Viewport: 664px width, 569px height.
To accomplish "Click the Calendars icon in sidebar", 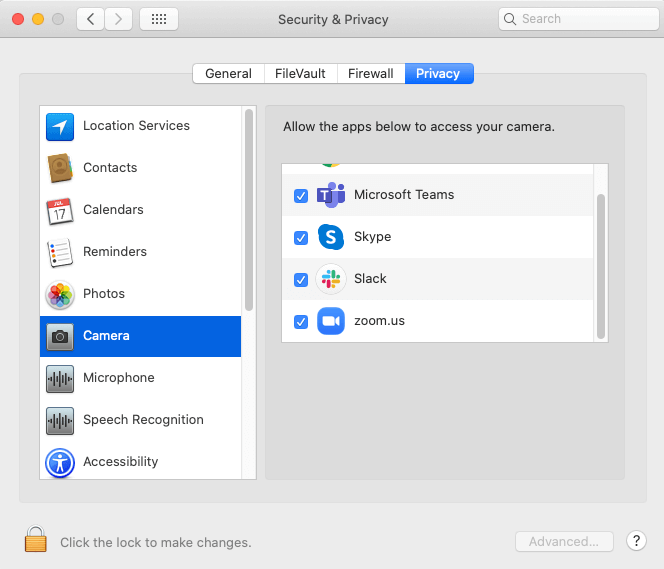I will (60, 210).
